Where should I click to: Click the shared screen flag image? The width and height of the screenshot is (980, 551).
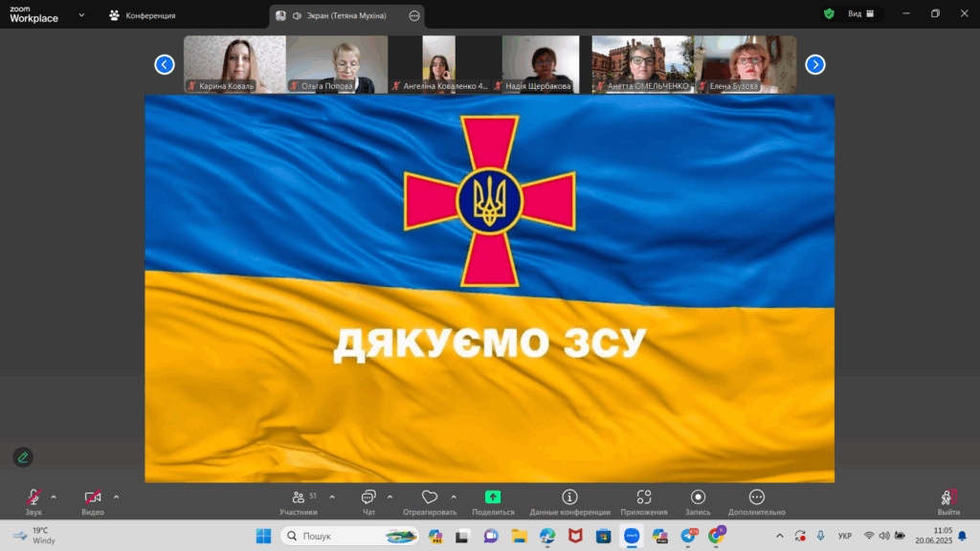point(489,289)
